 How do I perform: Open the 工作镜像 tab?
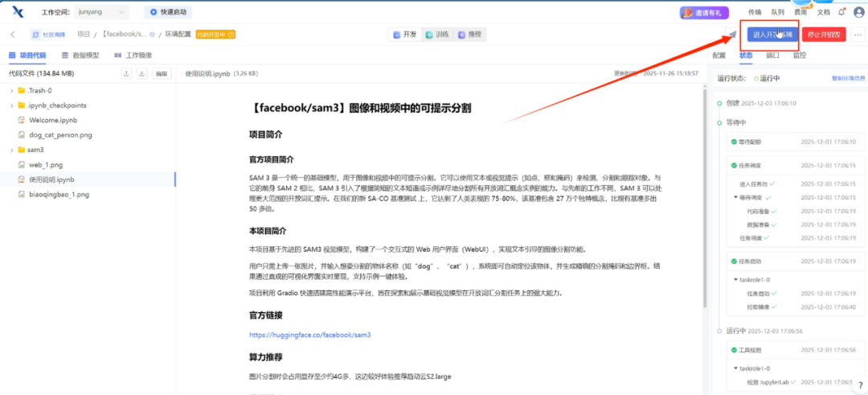(133, 56)
